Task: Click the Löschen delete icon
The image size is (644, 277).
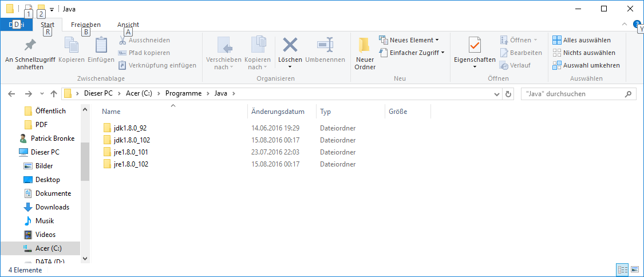Action: tap(290, 46)
